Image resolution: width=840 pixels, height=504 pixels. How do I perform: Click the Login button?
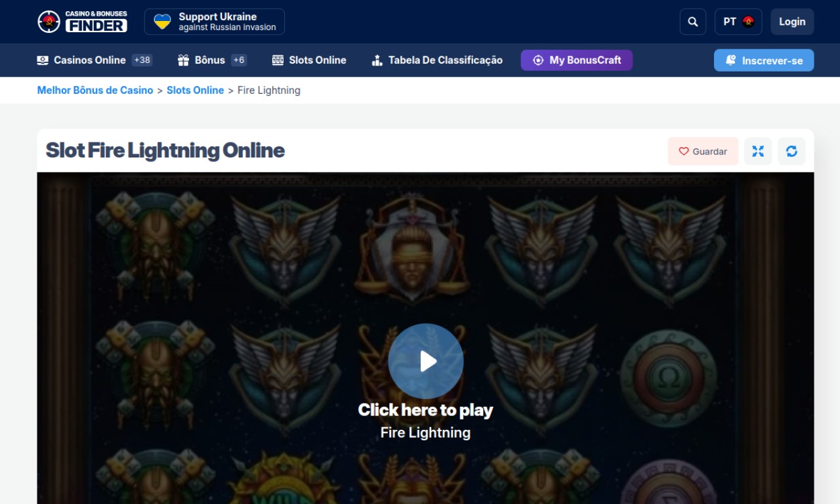coord(791,22)
